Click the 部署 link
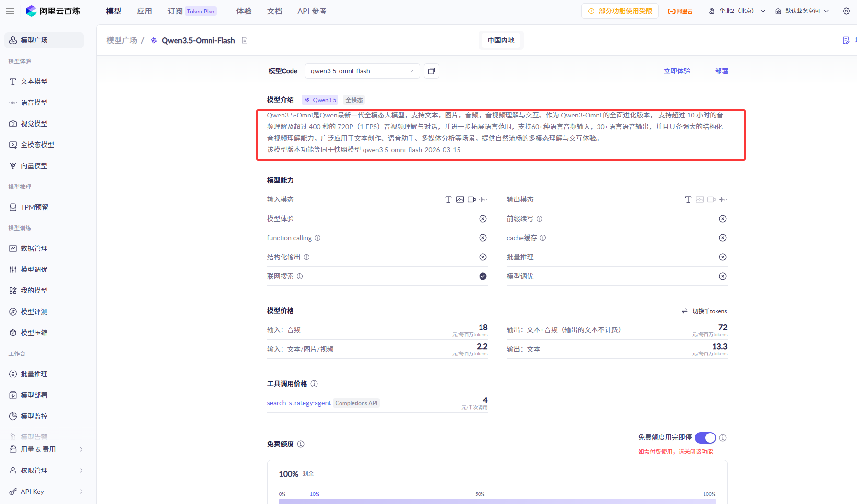This screenshot has width=857, height=504. [x=722, y=71]
